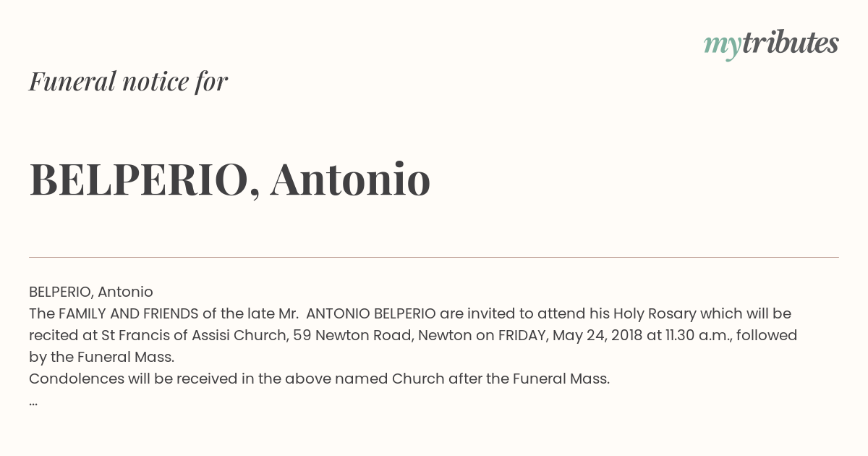Click the small "BELPERIO, Antonio" line in the notice body

tap(91, 292)
